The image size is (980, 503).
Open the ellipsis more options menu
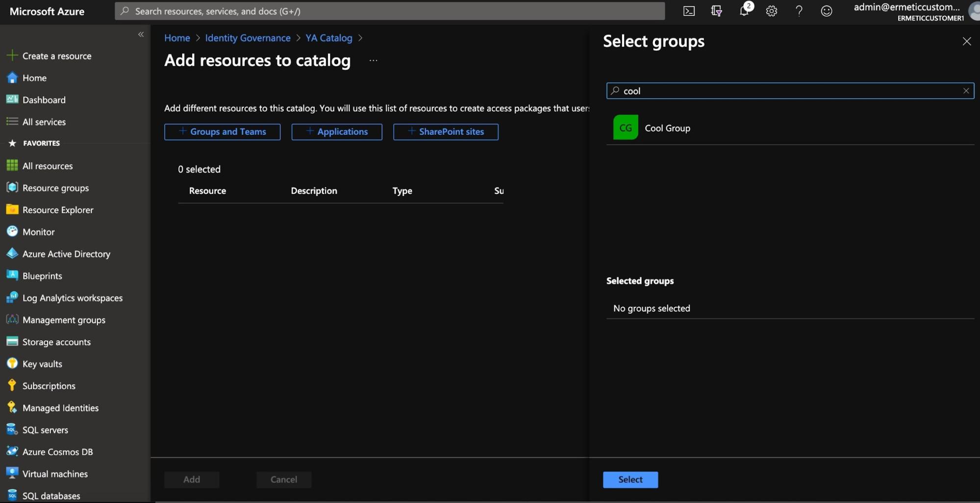coord(374,60)
